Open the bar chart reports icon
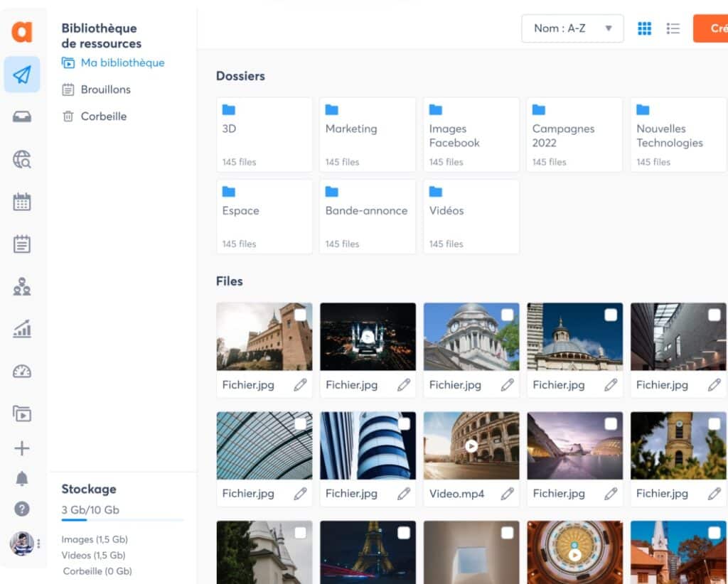The height and width of the screenshot is (584, 728). click(22, 329)
